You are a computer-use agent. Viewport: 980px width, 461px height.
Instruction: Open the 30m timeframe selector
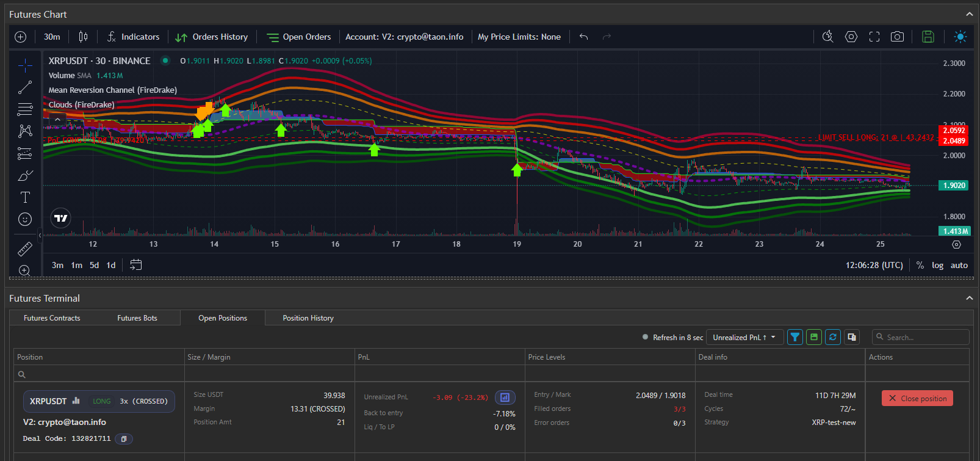tap(52, 37)
